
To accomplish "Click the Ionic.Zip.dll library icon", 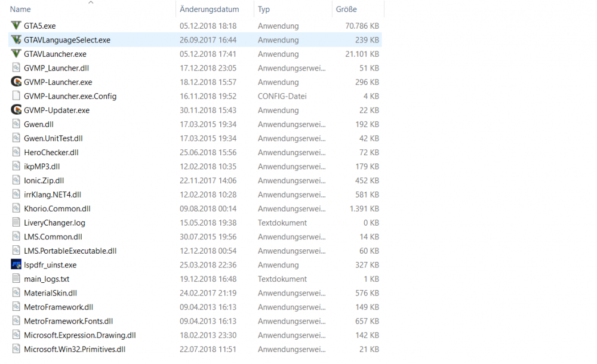I will (15, 180).
